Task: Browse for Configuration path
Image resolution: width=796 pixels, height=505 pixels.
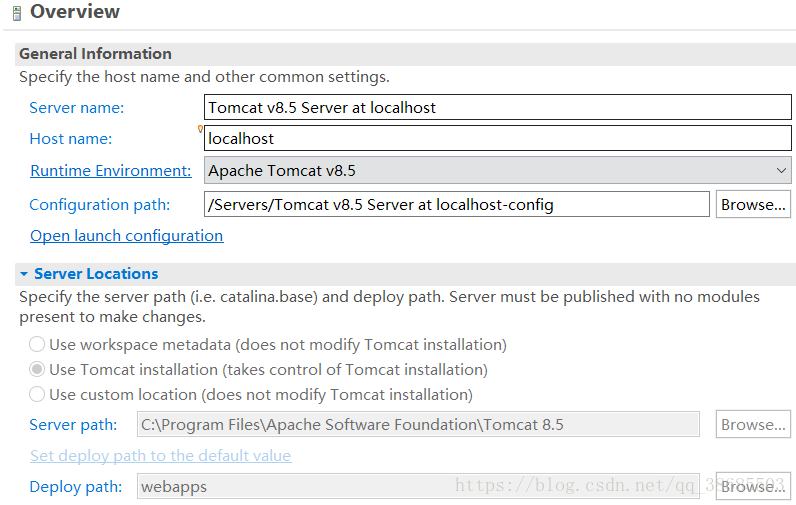Action: coord(753,204)
